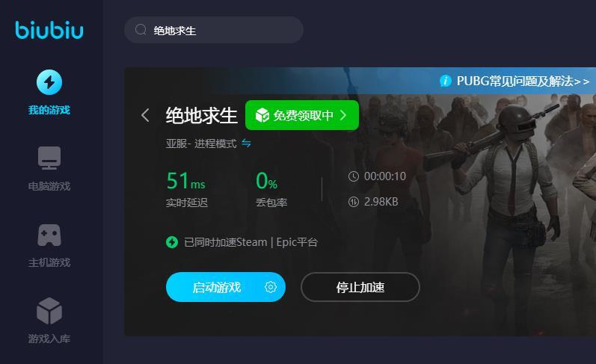Click the green accelerated platforms lightning icon
The height and width of the screenshot is (364, 596).
tap(172, 242)
